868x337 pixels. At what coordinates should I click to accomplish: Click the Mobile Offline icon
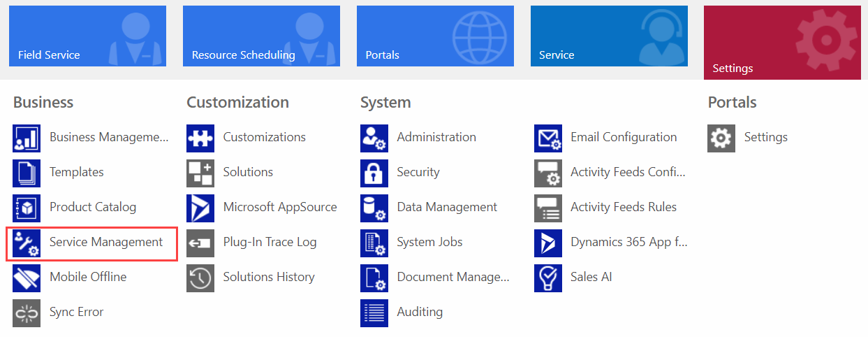click(x=27, y=278)
